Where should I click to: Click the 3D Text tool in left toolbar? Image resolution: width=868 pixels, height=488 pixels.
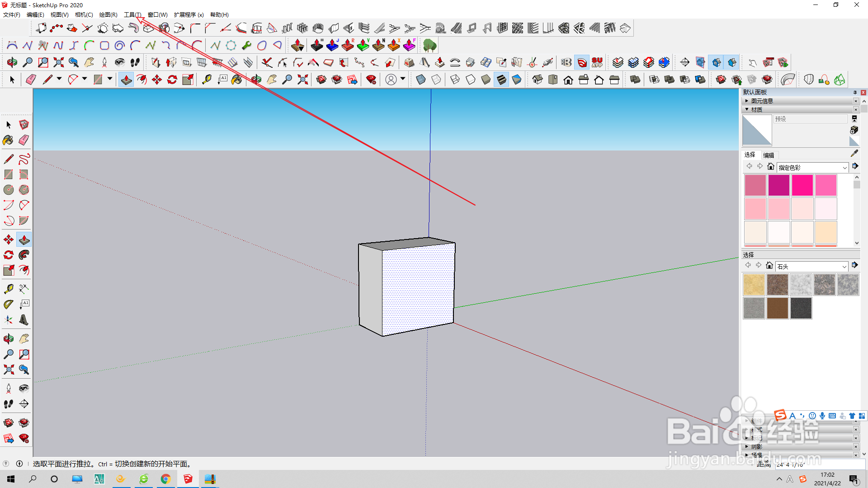click(x=24, y=320)
